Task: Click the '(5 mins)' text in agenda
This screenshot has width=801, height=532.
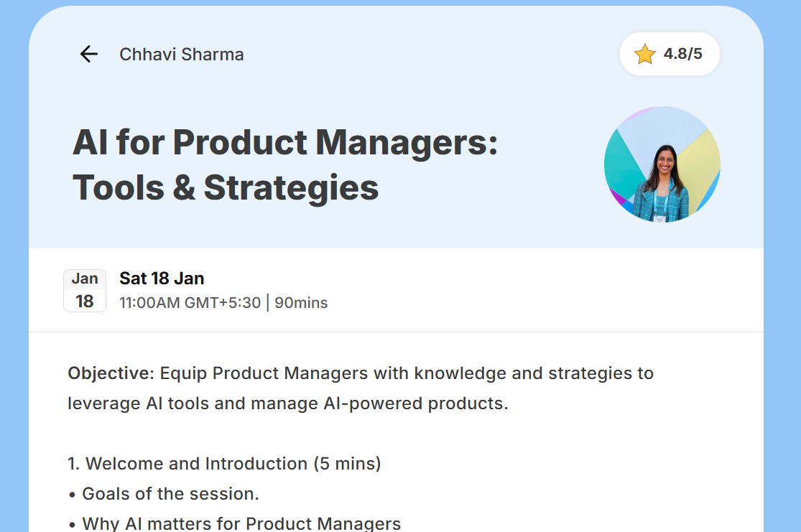Action: [x=347, y=464]
